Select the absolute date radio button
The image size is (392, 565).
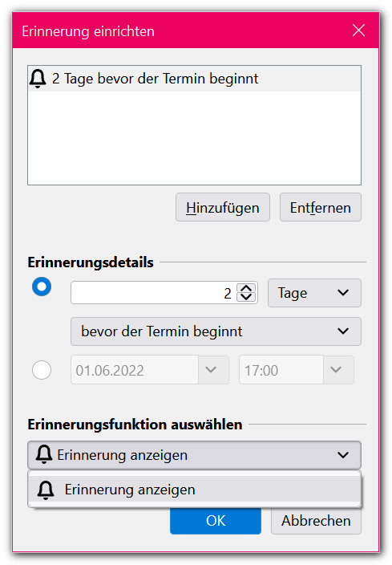click(x=42, y=370)
